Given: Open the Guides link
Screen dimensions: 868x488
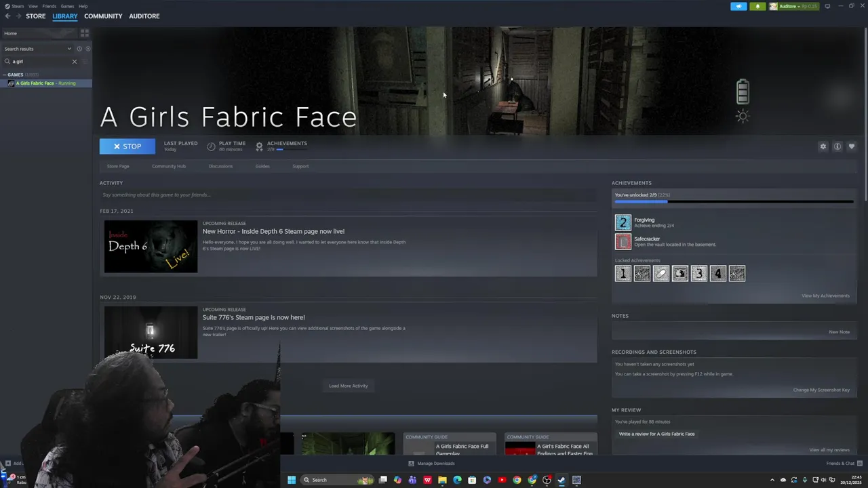Looking at the screenshot, I should pos(262,166).
